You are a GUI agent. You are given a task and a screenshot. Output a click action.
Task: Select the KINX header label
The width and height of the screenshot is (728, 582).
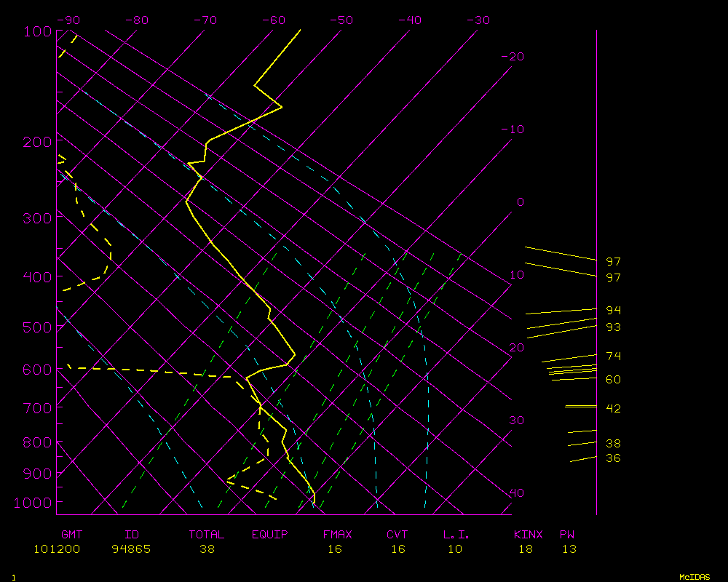coord(529,535)
